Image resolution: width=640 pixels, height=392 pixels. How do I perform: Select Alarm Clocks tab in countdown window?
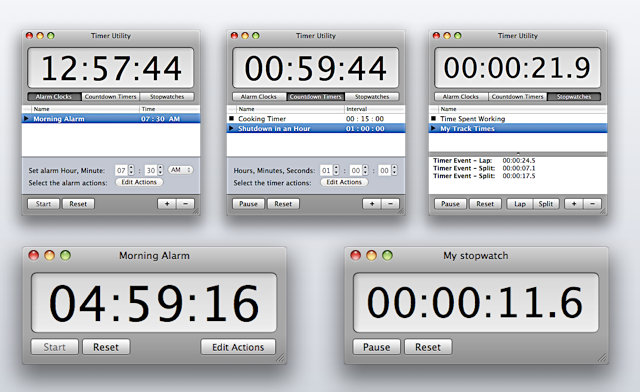pyautogui.click(x=259, y=97)
